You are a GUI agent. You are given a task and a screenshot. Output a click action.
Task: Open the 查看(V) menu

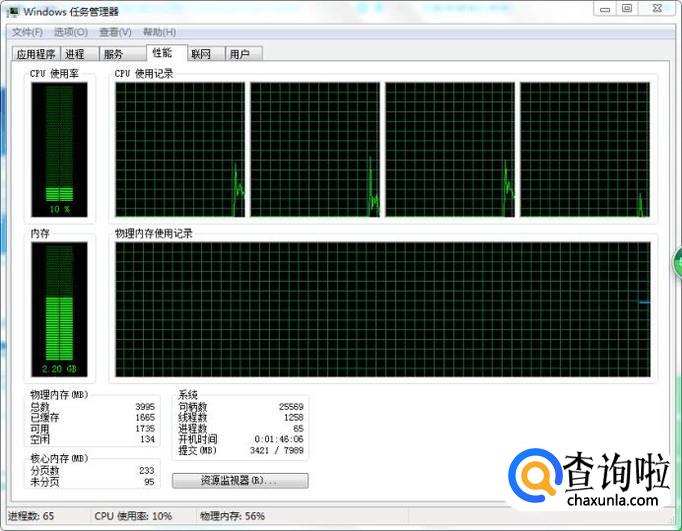(115, 32)
